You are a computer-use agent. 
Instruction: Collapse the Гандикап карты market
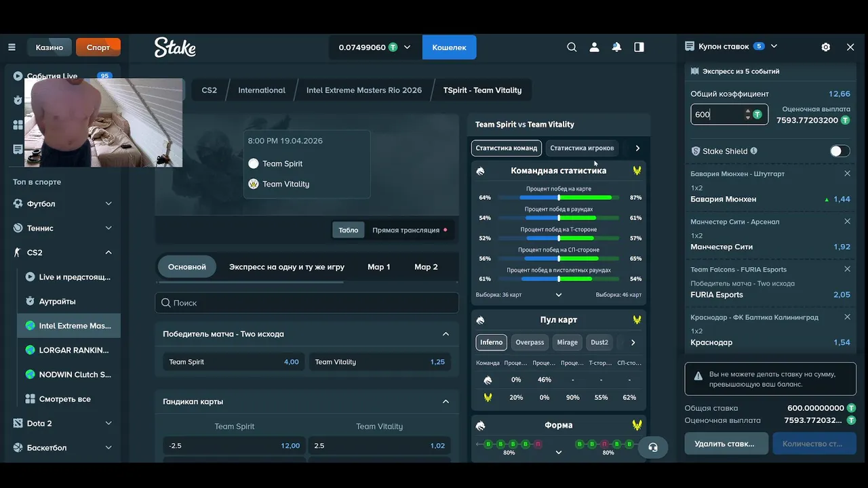click(x=446, y=401)
